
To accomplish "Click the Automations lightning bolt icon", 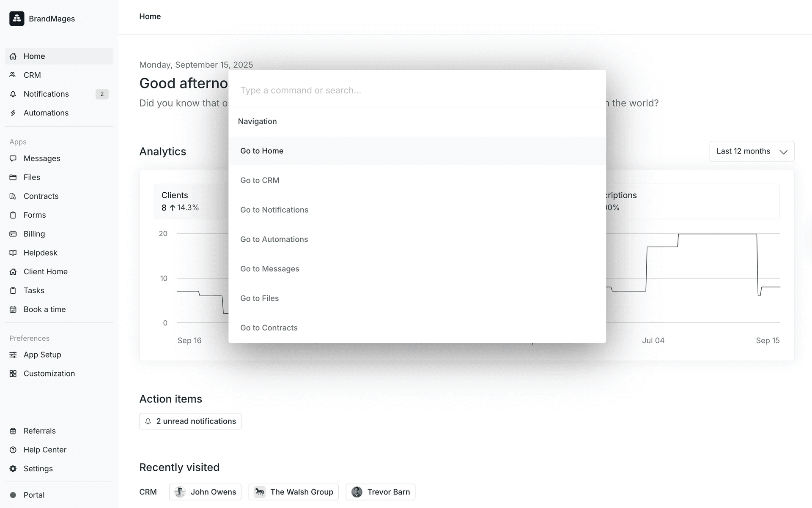I will [x=13, y=113].
